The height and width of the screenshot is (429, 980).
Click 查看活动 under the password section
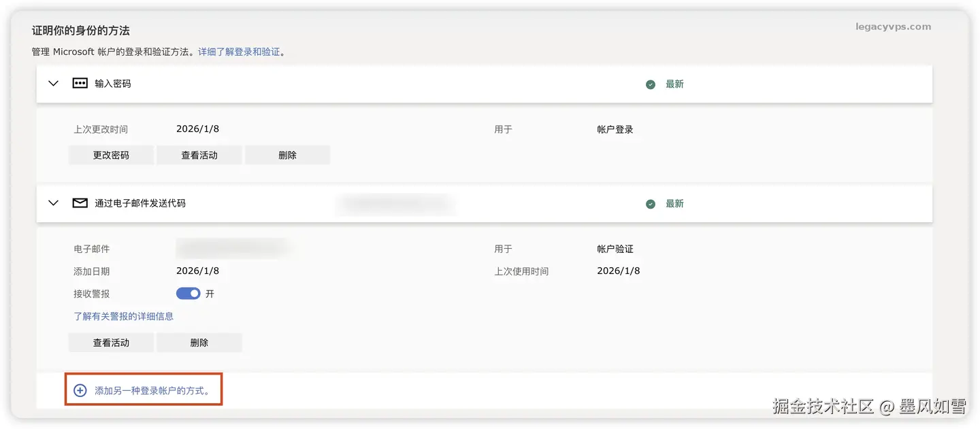pos(199,155)
